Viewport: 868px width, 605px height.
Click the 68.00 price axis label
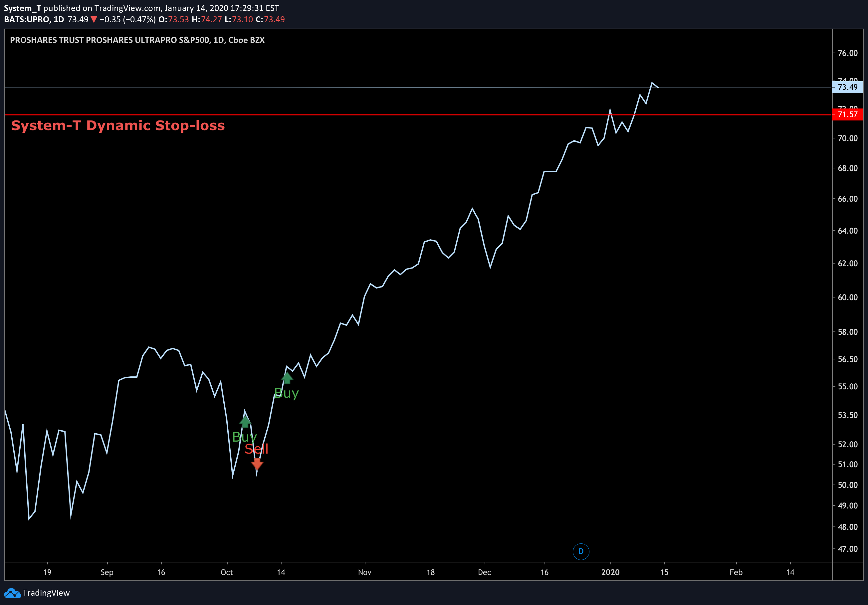point(848,168)
